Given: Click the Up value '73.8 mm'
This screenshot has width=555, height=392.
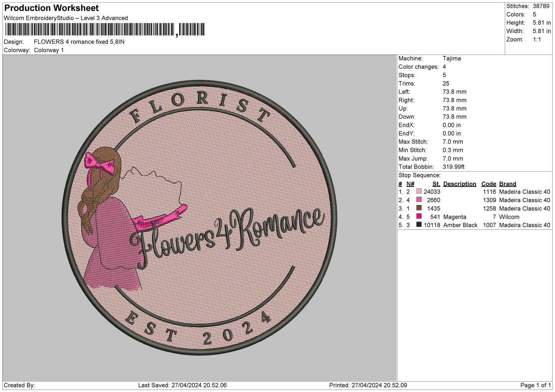Looking at the screenshot, I should point(454,109).
